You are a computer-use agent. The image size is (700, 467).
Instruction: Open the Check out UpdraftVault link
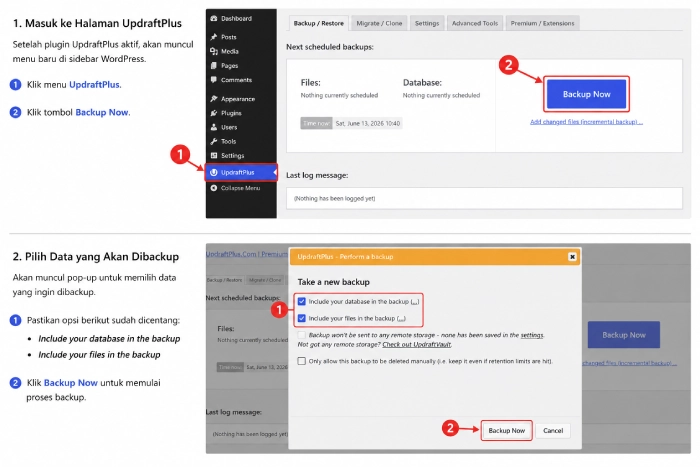(417, 345)
